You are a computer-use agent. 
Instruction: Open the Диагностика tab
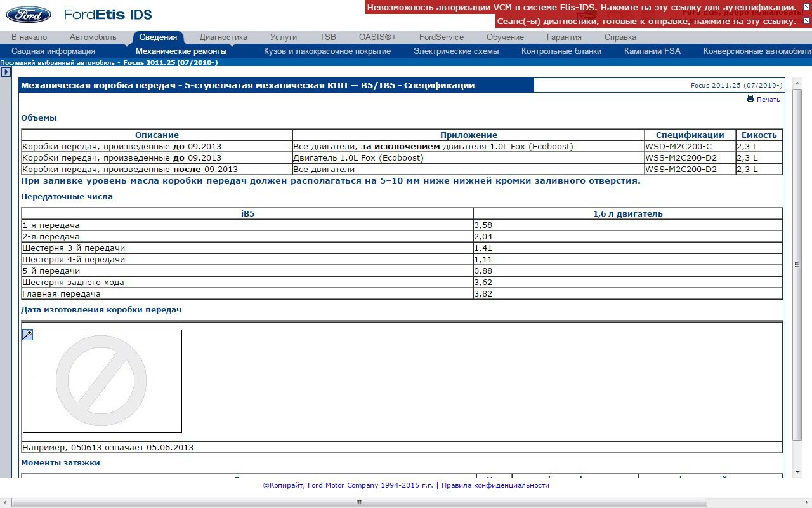point(223,37)
